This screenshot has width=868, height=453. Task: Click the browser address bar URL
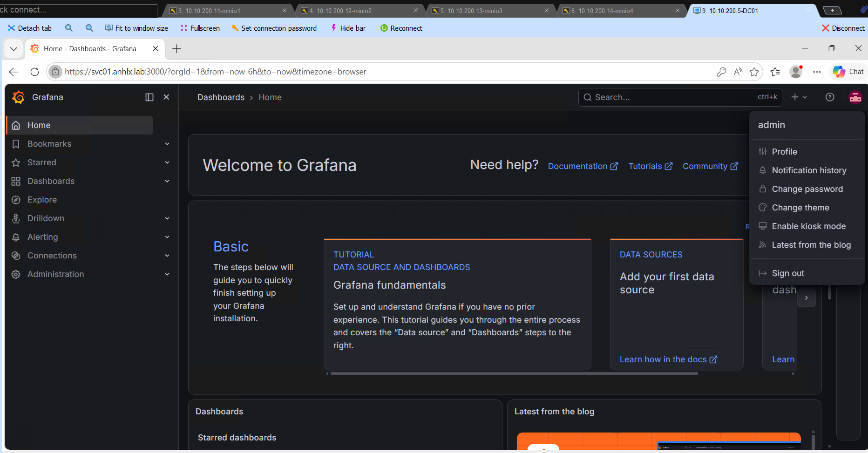pos(216,72)
